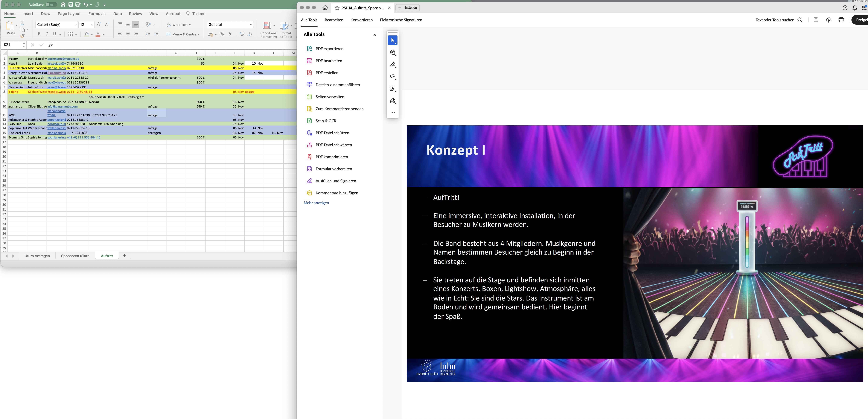Click the Scan & OCR tool
The image size is (868, 419).
[x=326, y=121]
